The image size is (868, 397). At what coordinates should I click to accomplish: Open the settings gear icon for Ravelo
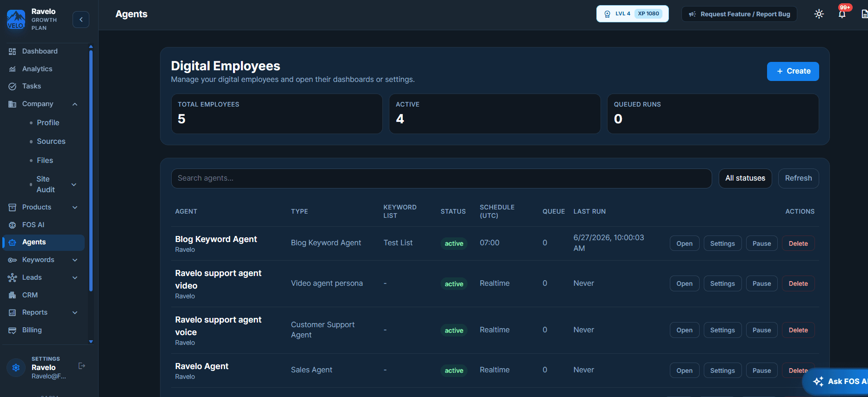16,368
